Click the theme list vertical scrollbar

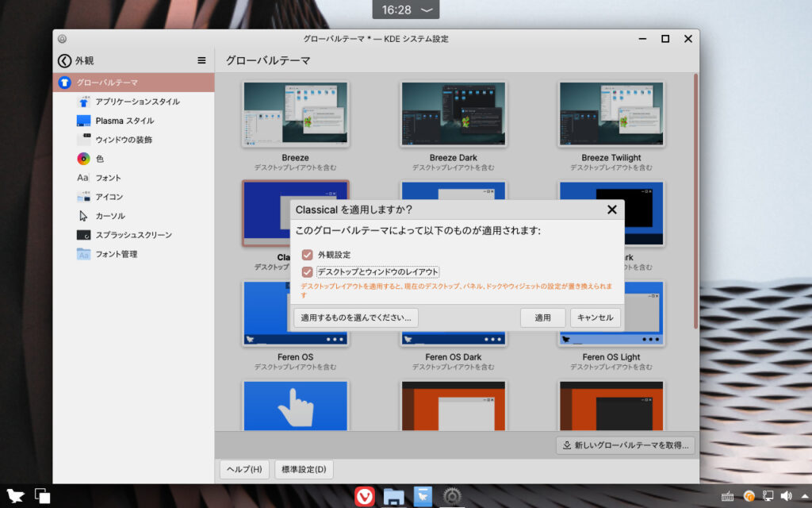click(695, 201)
